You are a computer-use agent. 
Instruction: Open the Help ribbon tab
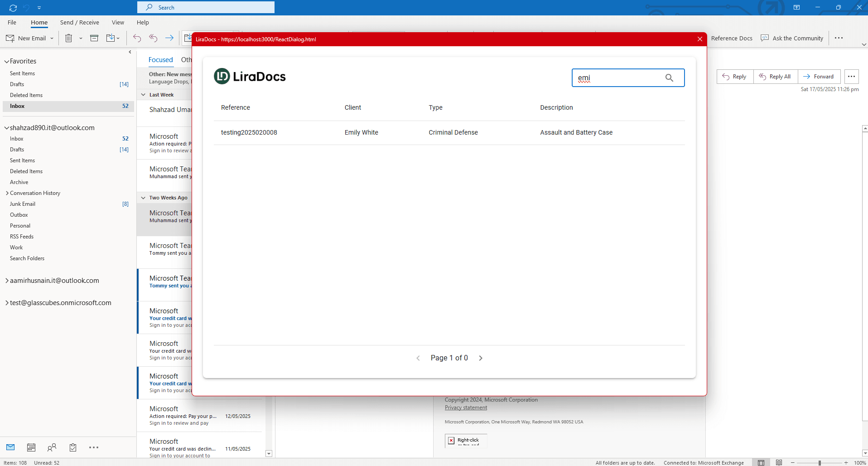tap(143, 22)
